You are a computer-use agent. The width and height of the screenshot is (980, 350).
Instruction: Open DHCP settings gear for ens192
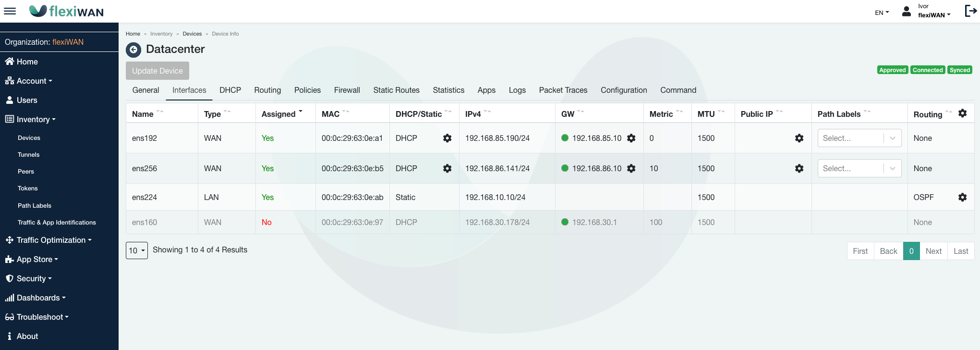[447, 138]
